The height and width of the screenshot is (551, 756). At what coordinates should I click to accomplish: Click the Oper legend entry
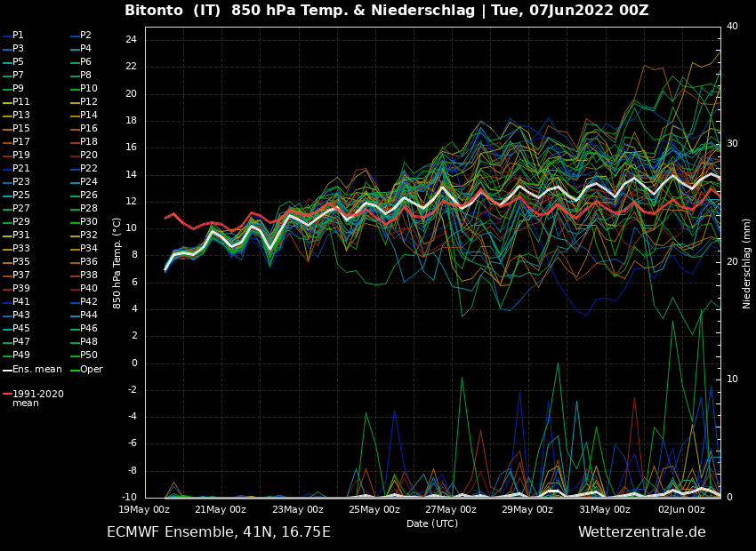point(86,370)
